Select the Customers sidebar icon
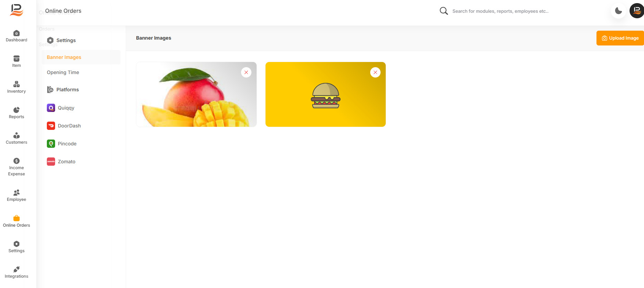The height and width of the screenshot is (288, 644). (17, 135)
